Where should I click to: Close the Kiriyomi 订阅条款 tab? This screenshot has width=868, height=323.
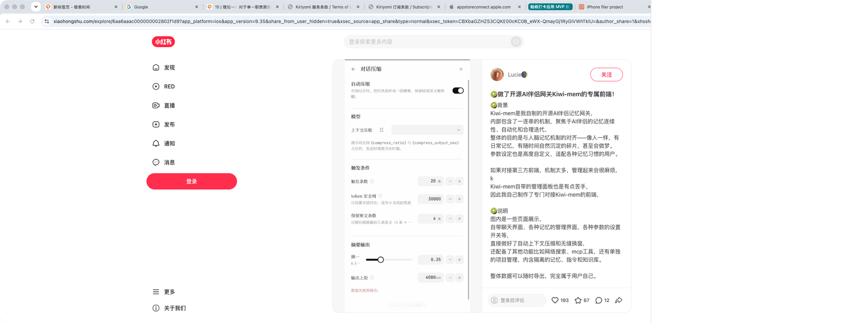pos(439,7)
